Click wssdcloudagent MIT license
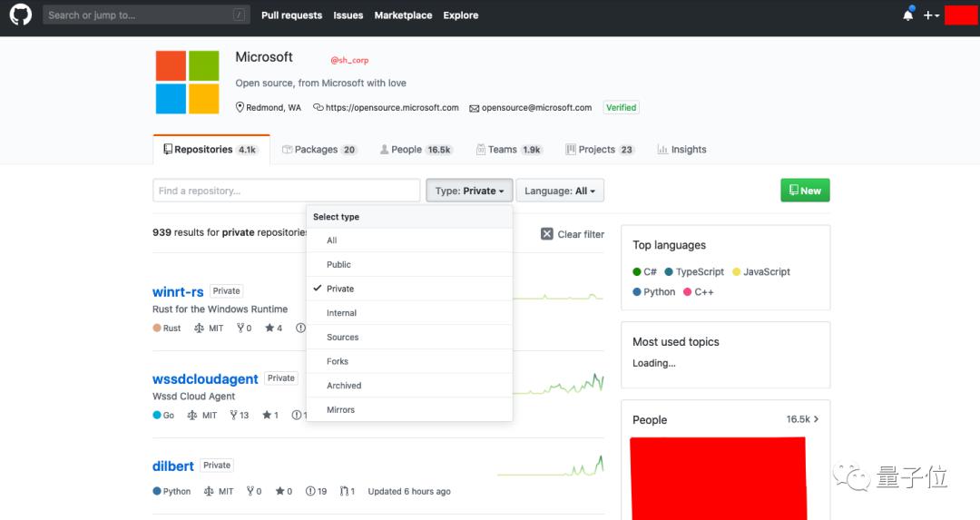This screenshot has height=520, width=980. point(201,415)
